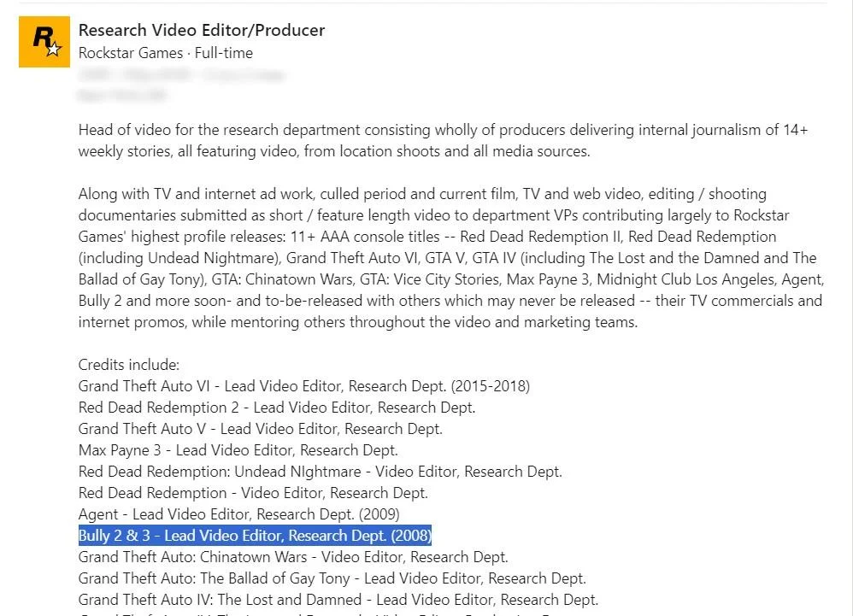Click the line ending 'video and marketing teams.'

pos(357,322)
